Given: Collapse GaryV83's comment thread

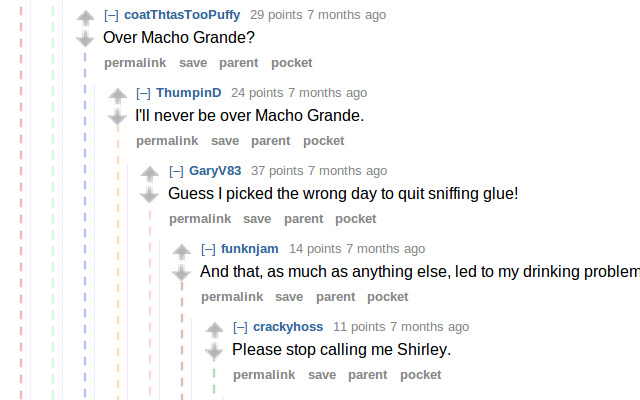Looking at the screenshot, I should coord(176,171).
